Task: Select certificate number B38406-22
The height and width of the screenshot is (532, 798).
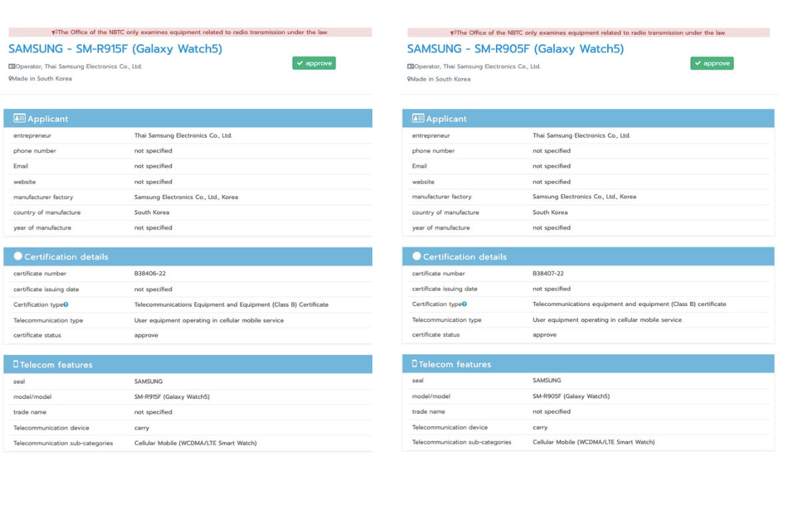Action: (x=149, y=273)
